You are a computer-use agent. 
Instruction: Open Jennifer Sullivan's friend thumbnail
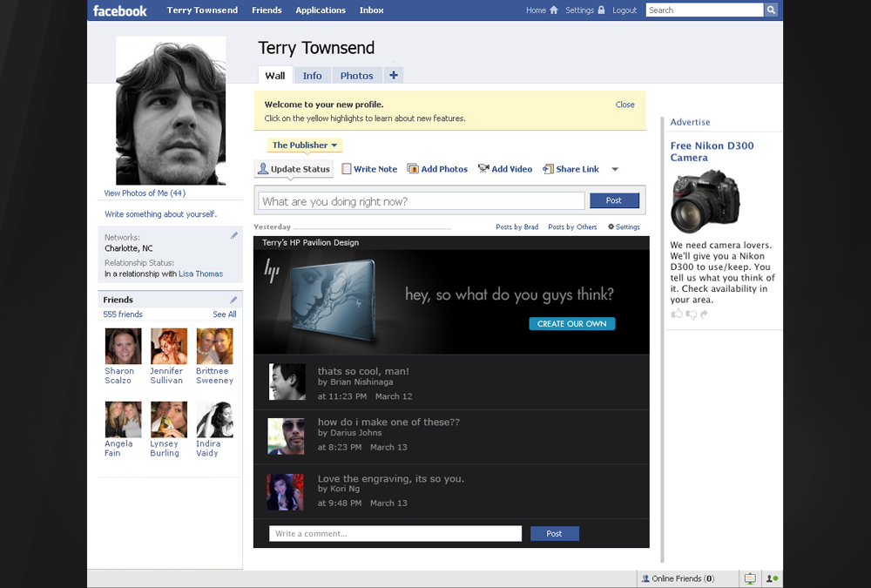point(169,346)
